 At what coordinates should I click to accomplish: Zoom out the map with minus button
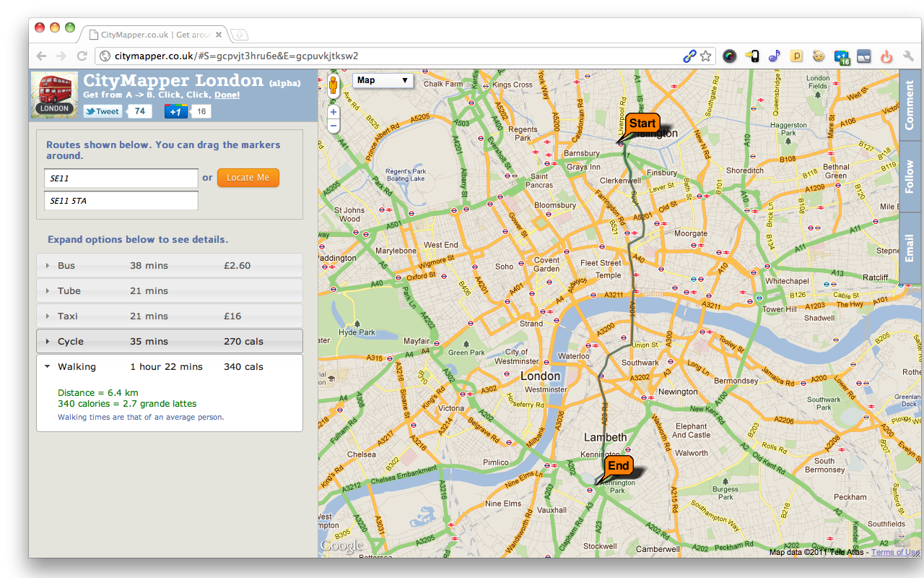pos(334,126)
